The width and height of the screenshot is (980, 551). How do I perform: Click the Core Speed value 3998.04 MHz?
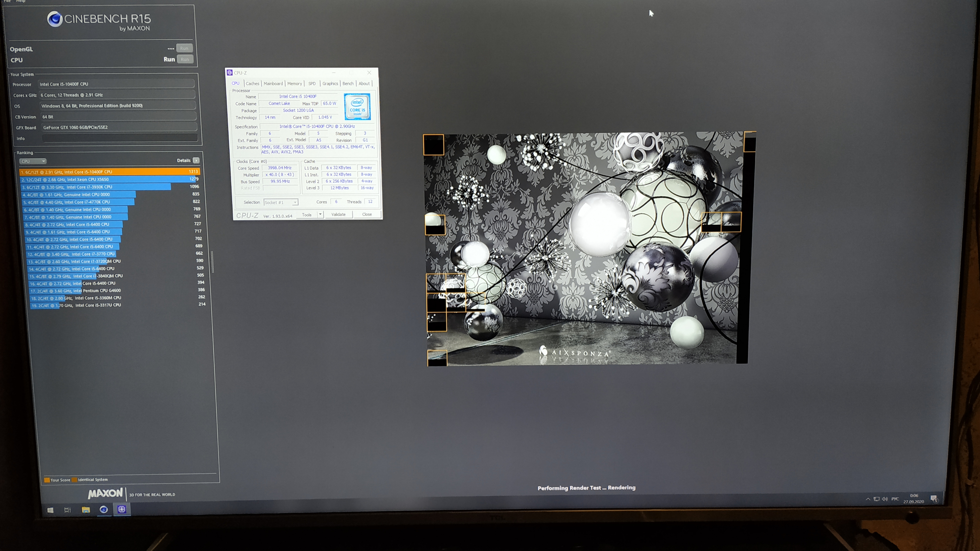[279, 168]
